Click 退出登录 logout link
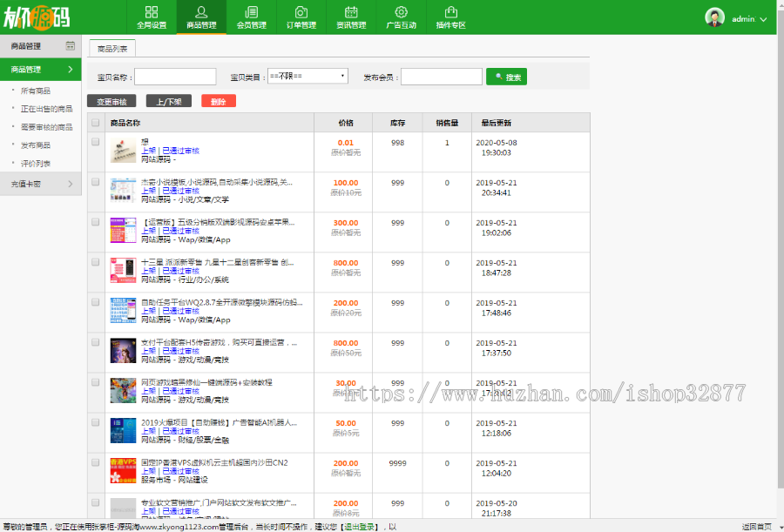 (359, 527)
